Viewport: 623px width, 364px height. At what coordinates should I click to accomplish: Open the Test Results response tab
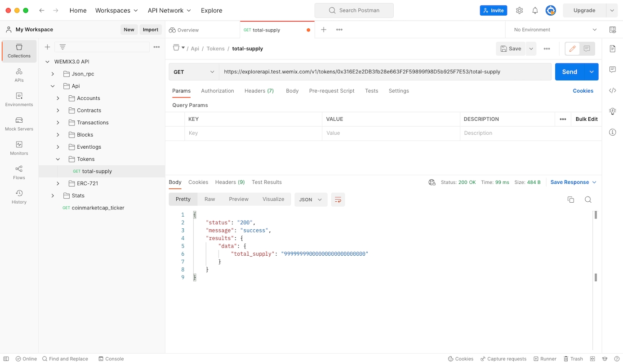267,182
